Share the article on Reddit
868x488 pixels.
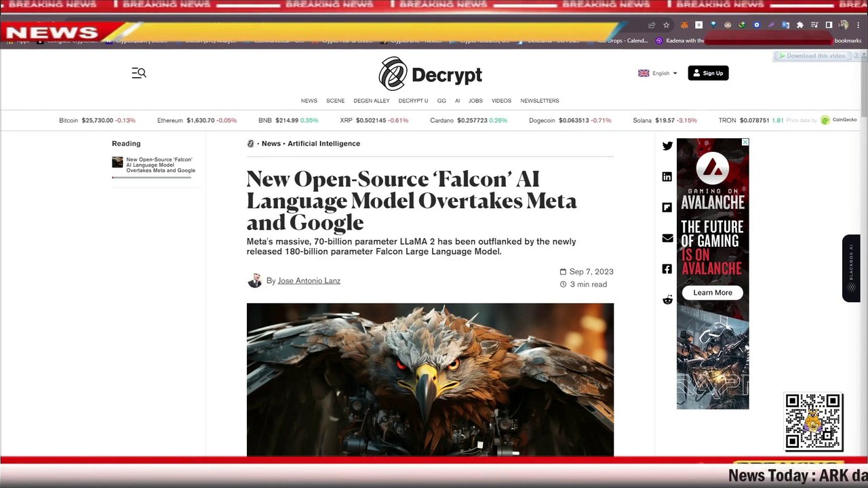pos(667,300)
